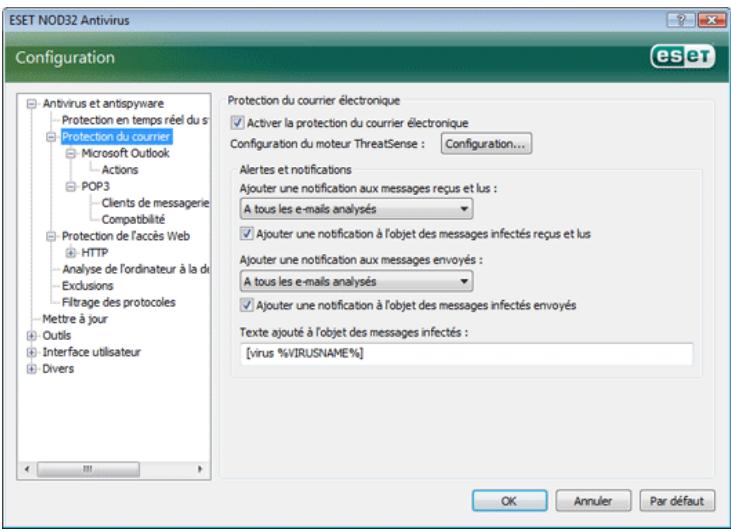Collapse the Protection du courrier node
The width and height of the screenshot is (731, 531).
(51, 137)
